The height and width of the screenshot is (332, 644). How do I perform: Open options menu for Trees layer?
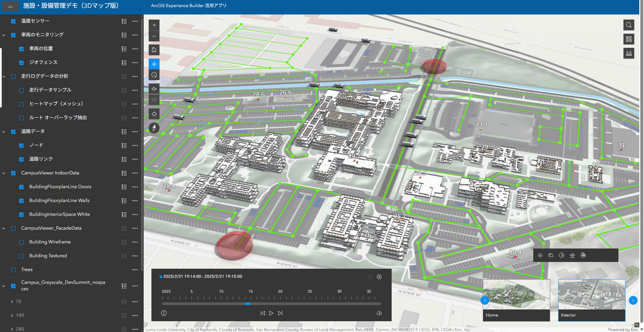[135, 270]
